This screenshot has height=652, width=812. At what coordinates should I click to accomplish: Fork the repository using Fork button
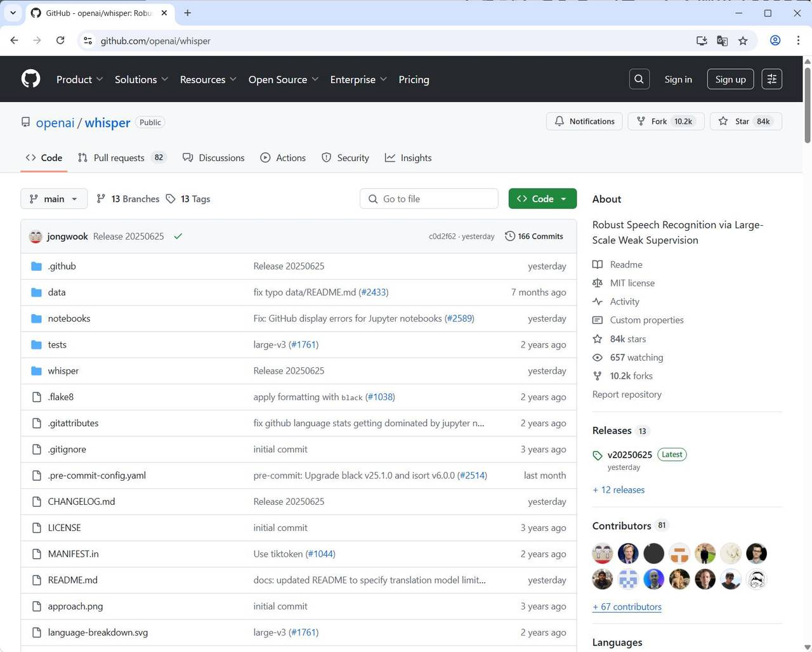(666, 121)
